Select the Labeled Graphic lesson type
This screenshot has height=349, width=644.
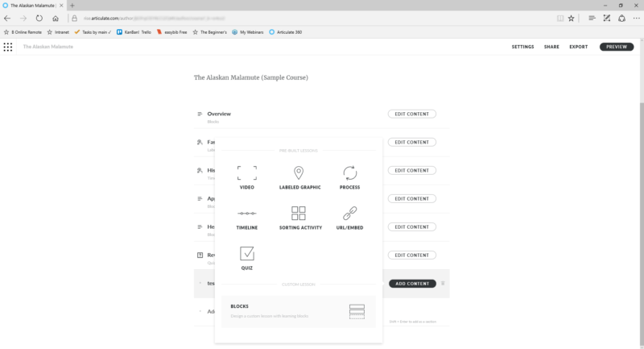pos(299,177)
